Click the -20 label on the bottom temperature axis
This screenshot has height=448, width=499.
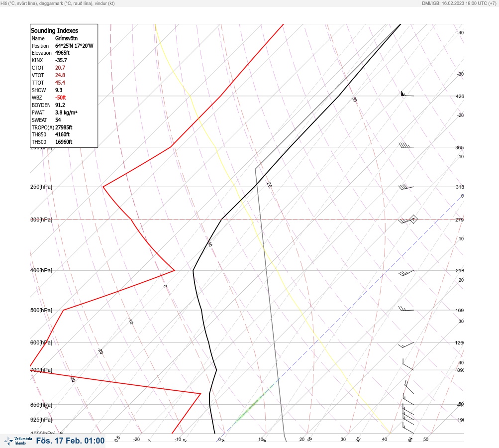[136, 440]
